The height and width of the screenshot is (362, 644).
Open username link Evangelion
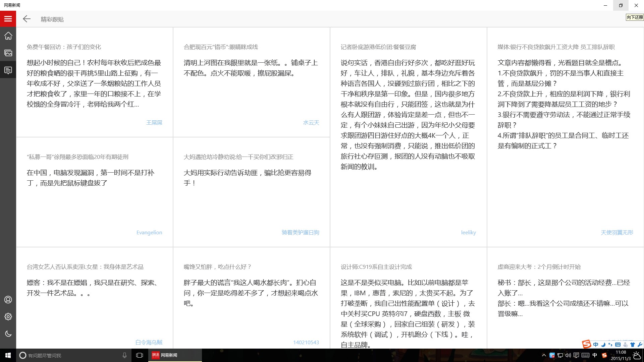tap(149, 233)
